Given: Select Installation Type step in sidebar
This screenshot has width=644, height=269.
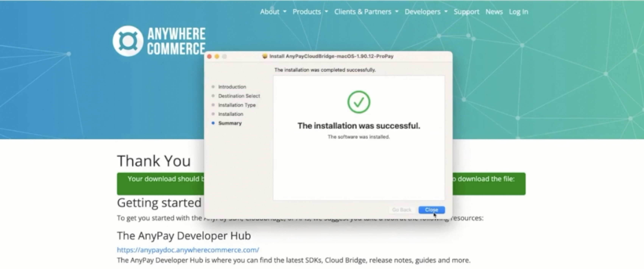Looking at the screenshot, I should (x=237, y=105).
